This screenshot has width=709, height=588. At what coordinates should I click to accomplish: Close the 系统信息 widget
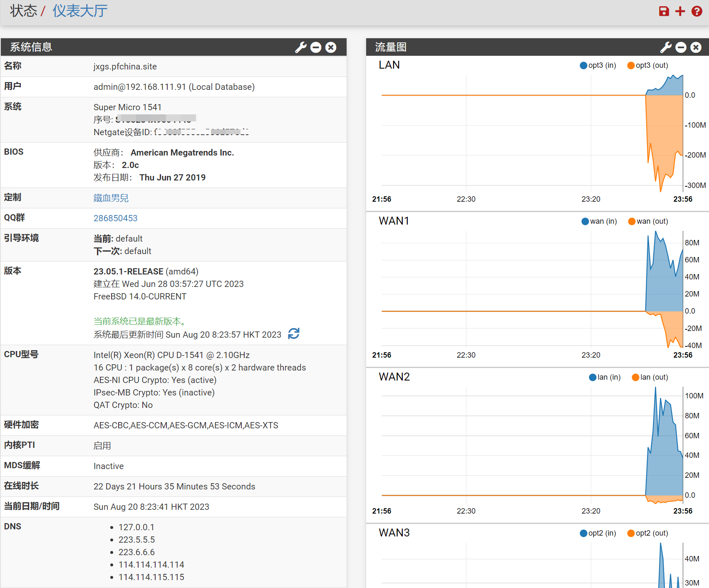(x=331, y=47)
